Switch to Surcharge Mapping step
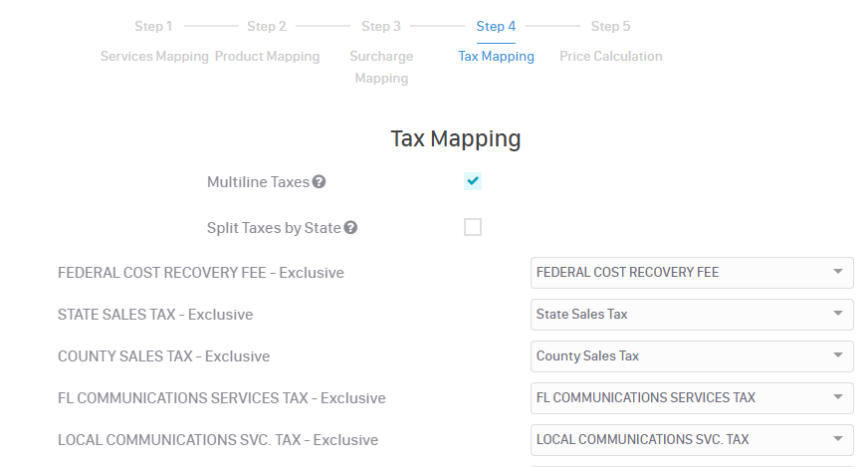 (381, 67)
